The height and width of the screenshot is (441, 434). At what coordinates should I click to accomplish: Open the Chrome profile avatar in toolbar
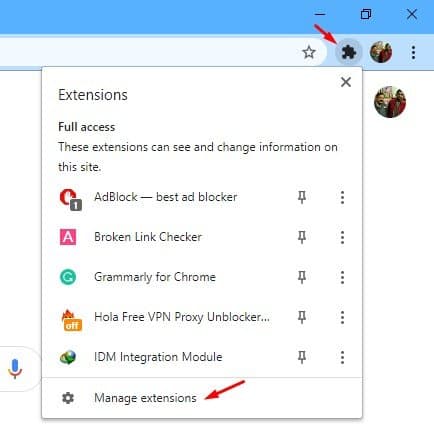click(x=381, y=52)
